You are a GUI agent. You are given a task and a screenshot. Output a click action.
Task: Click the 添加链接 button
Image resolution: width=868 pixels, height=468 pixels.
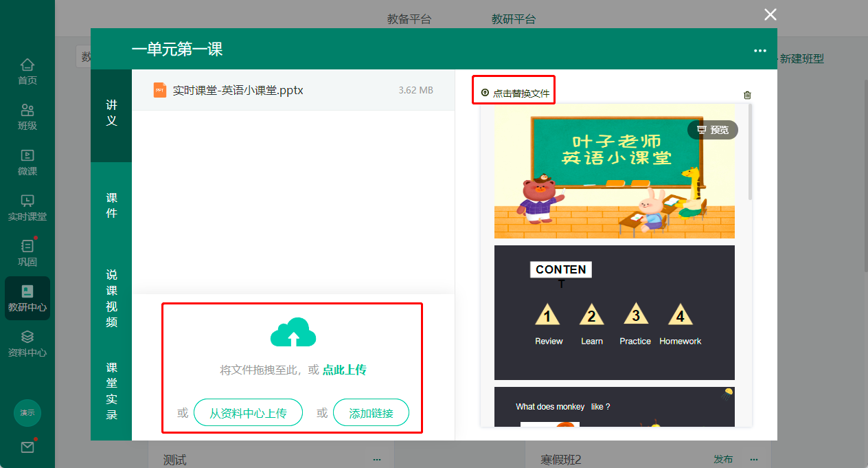coord(372,413)
